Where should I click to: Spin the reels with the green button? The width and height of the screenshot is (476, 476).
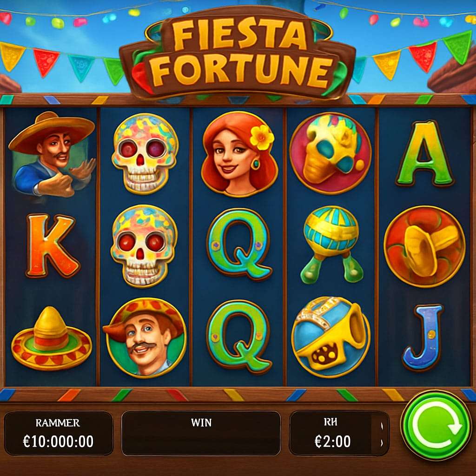click(435, 425)
